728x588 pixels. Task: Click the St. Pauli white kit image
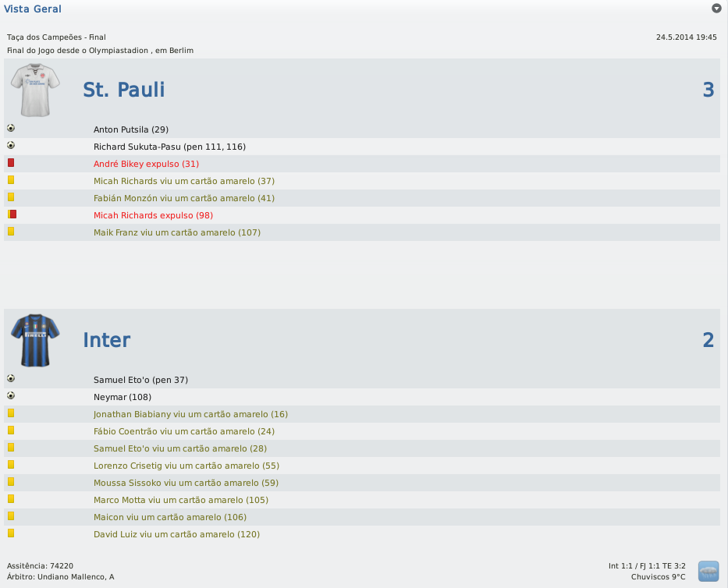click(x=36, y=88)
